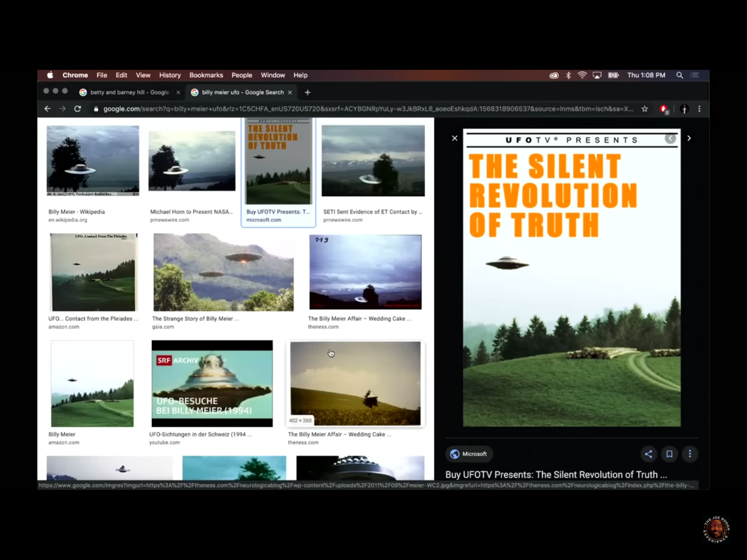Open macOS Spotlight search
747x560 pixels.
(679, 75)
